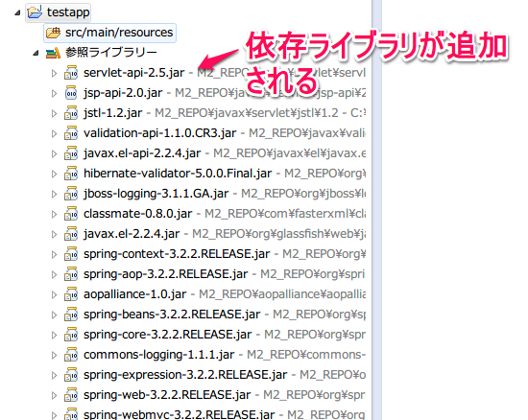The height and width of the screenshot is (420, 528).
Task: Select the 参照ライブラリー label
Action: [x=111, y=53]
